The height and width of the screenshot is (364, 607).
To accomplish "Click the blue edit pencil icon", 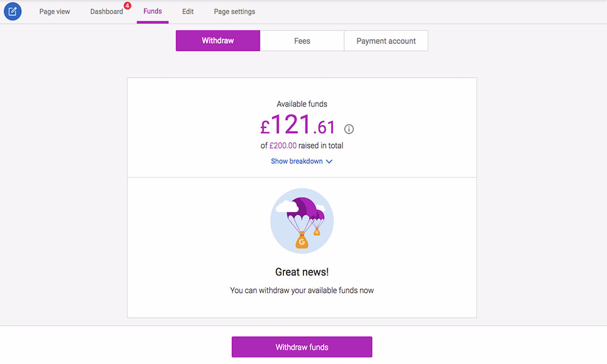I will pyautogui.click(x=12, y=11).
